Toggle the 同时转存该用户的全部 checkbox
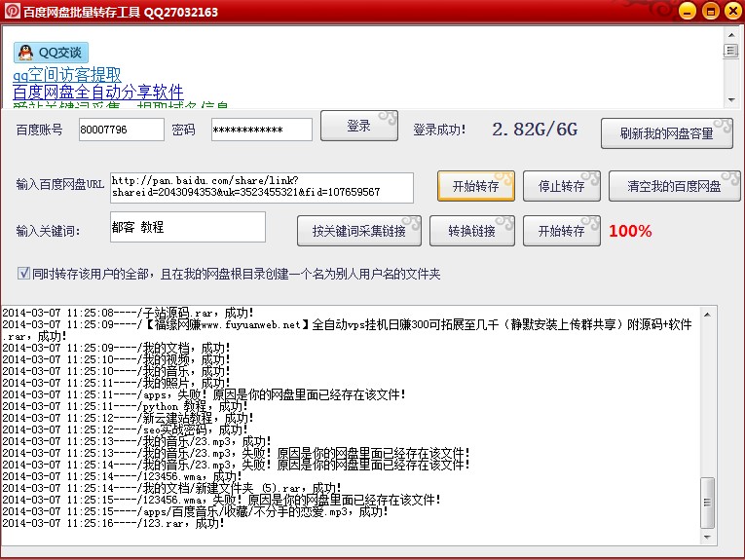 [x=23, y=273]
